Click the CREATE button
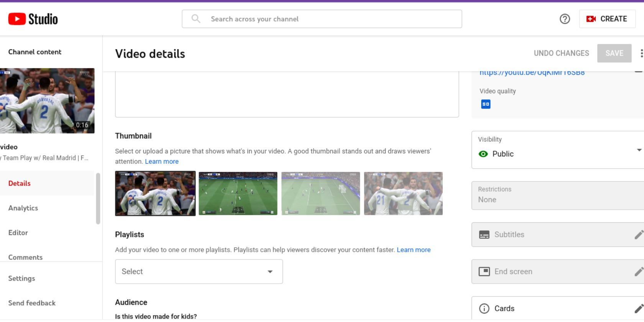644x322 pixels. click(607, 19)
